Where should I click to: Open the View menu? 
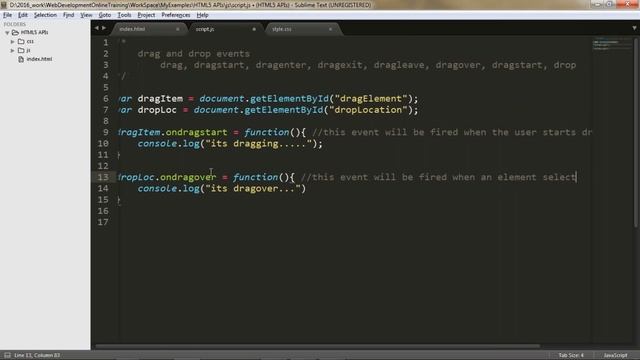point(86,15)
